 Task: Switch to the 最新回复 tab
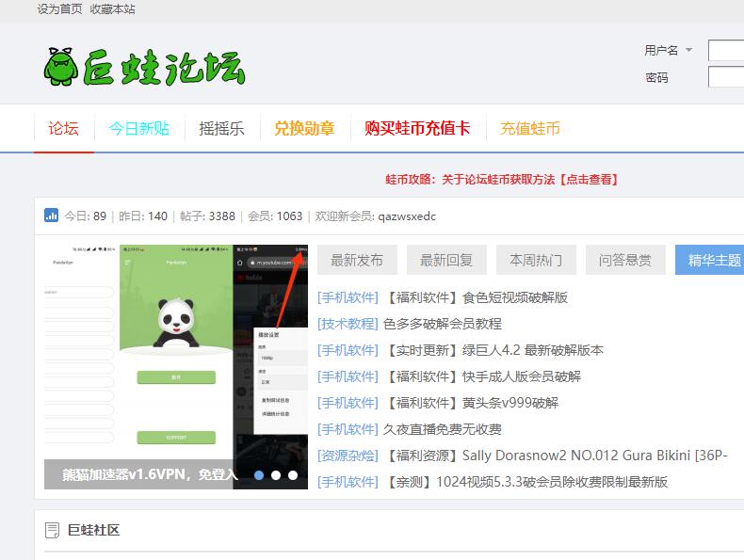pos(446,260)
